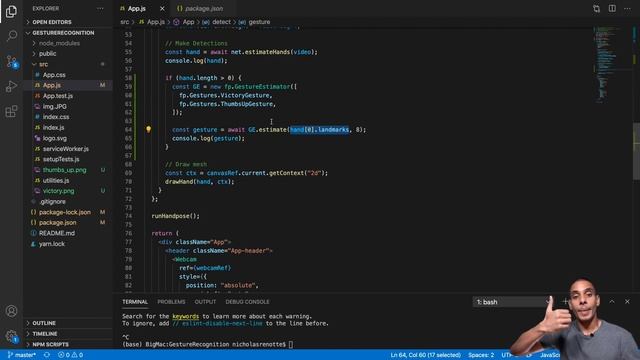Click the lightbulb code action icon

pyautogui.click(x=149, y=129)
